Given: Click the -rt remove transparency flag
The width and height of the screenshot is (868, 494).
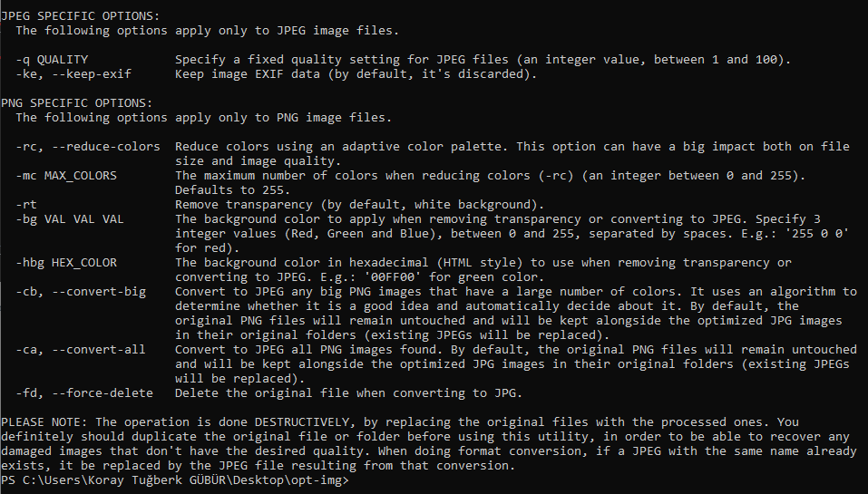Looking at the screenshot, I should coord(26,205).
